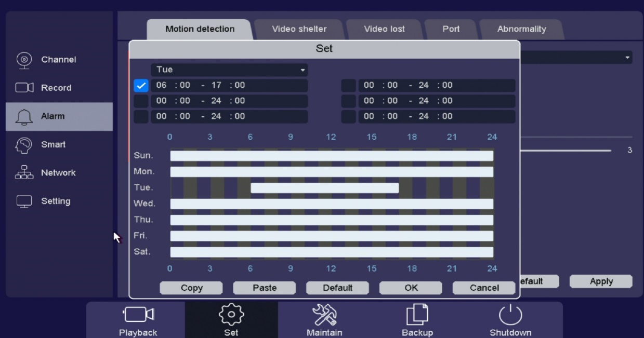The width and height of the screenshot is (644, 338).
Task: Uncheck the 06:00 - 17:00 period checkbox
Action: (x=141, y=86)
